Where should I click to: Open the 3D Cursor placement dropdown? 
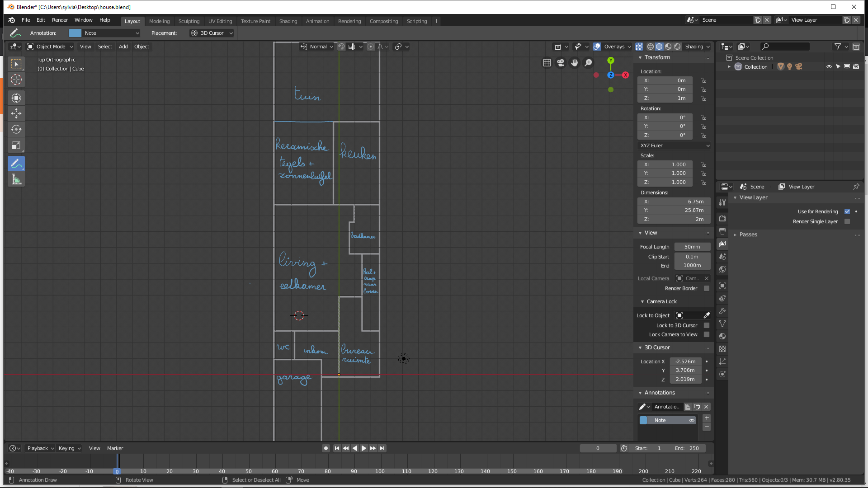pos(212,33)
